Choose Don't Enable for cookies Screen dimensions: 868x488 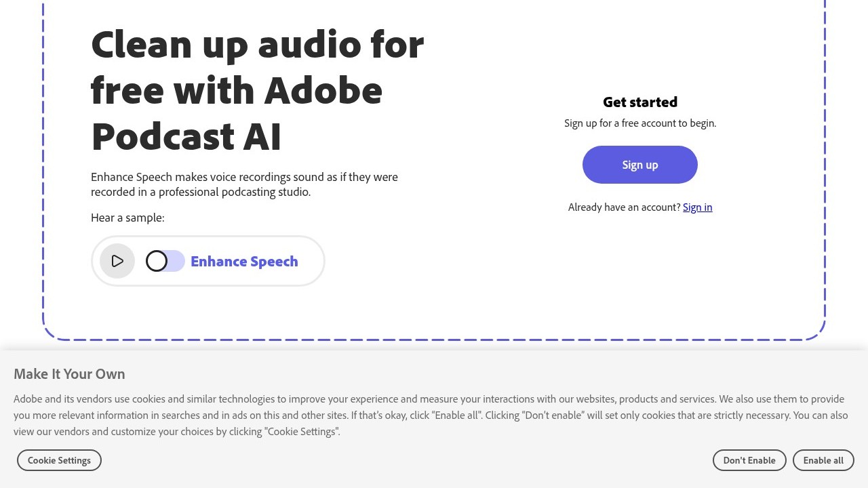tap(749, 460)
